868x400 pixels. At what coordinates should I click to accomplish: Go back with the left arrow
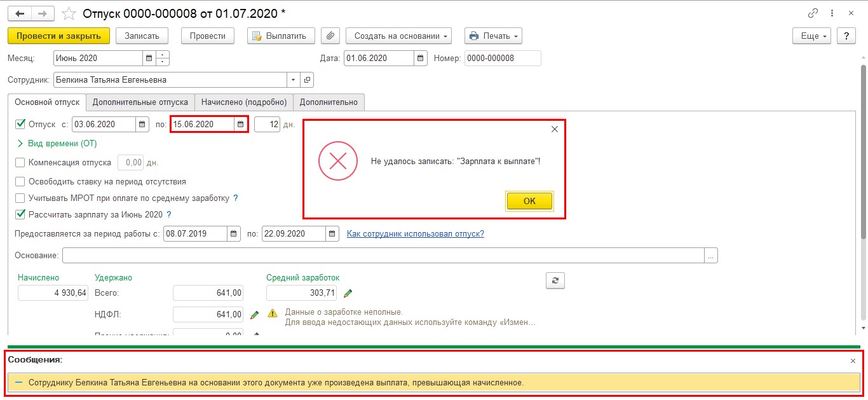point(20,13)
